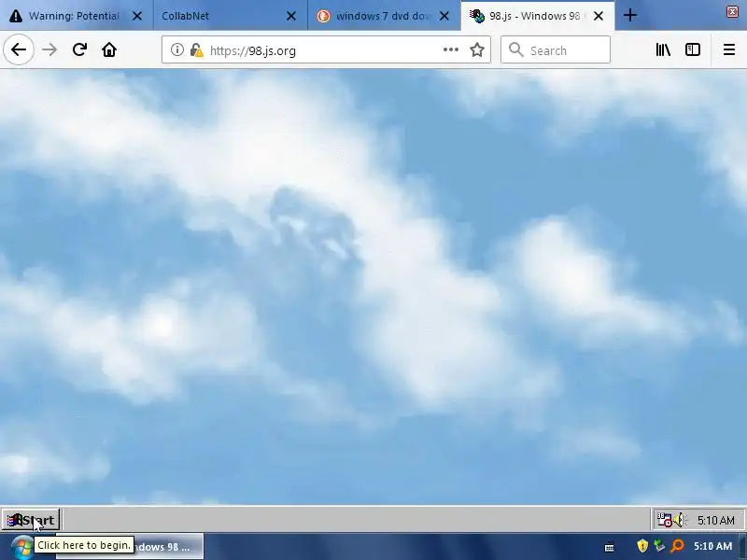This screenshot has width=747, height=560.
Task: Click the Windows 98 Start button
Action: (31, 520)
